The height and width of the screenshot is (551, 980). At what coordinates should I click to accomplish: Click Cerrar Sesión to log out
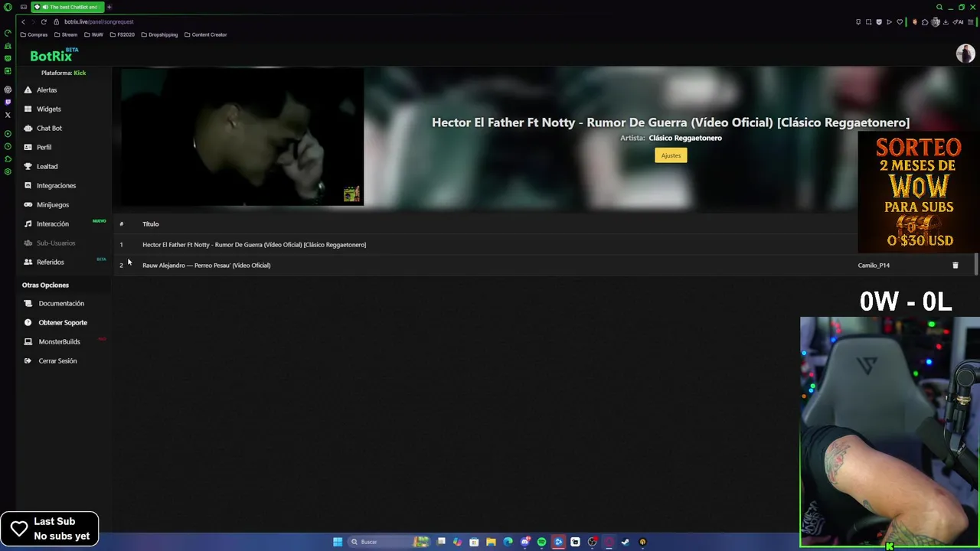click(57, 360)
